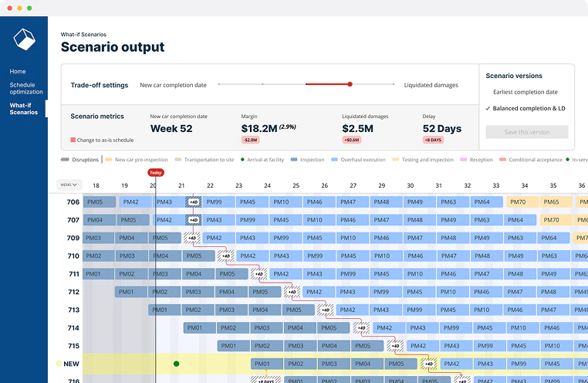Click the What-if Scenarios breadcrumb text

(83, 34)
